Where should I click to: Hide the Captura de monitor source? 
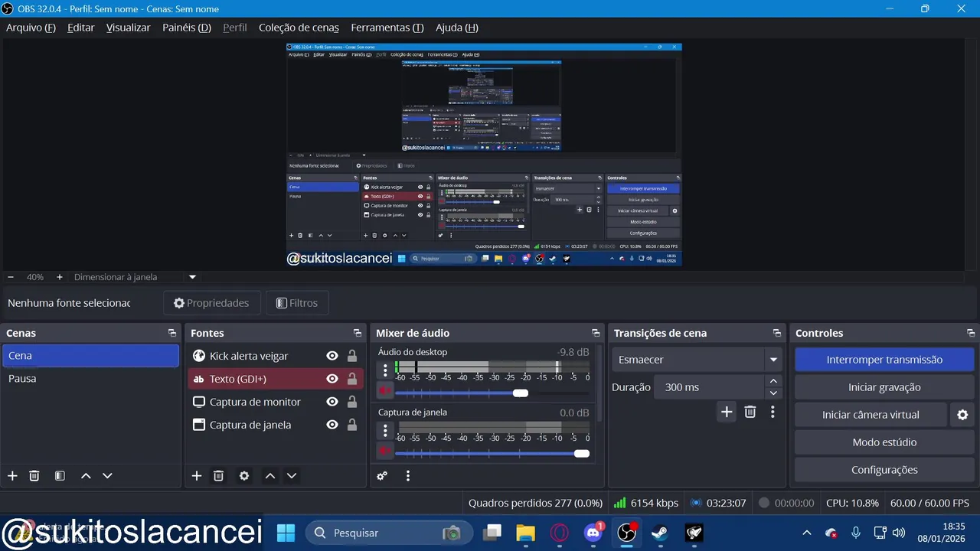tap(332, 402)
